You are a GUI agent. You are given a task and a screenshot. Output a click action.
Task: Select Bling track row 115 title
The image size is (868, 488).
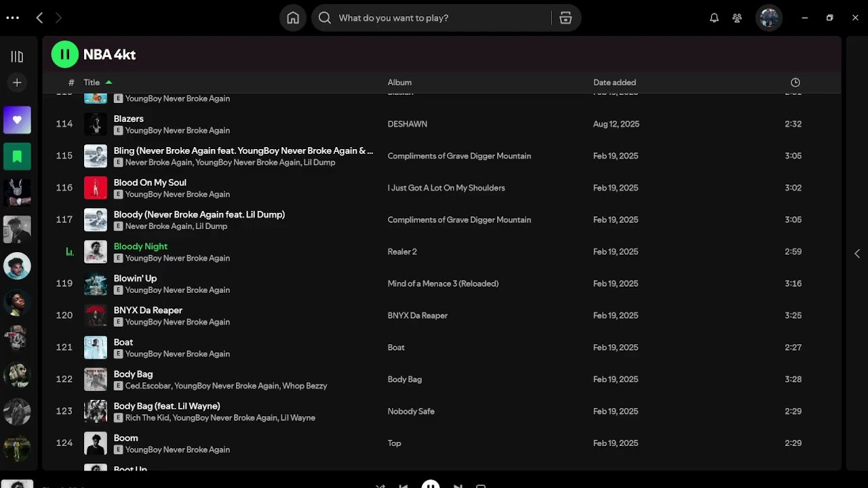coord(243,150)
